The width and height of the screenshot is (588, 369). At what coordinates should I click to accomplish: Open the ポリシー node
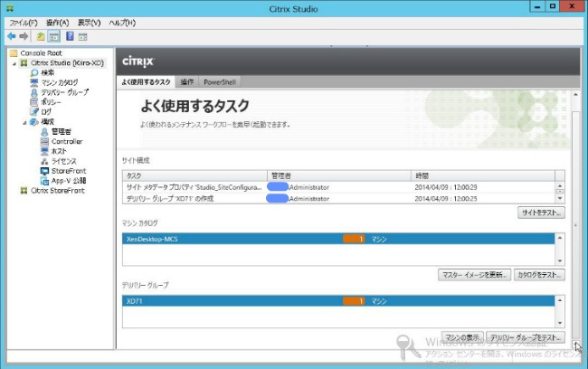51,102
